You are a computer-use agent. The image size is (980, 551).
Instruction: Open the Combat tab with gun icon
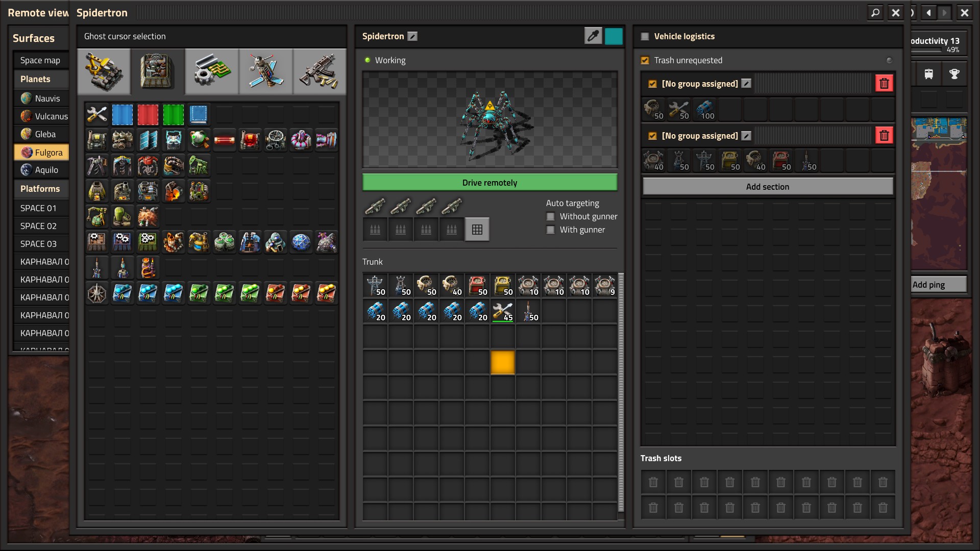tap(319, 72)
